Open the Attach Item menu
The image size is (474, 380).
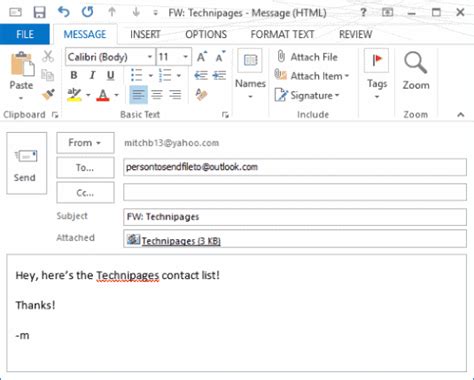click(312, 76)
